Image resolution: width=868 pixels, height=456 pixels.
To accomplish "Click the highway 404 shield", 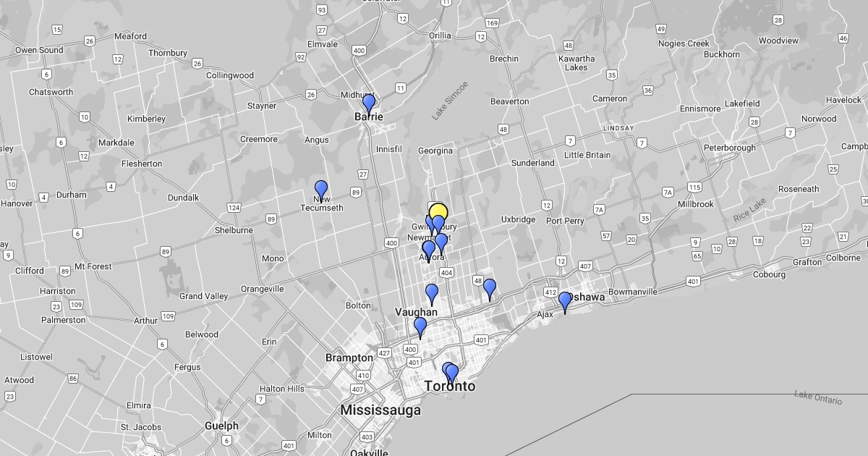I will point(446,273).
